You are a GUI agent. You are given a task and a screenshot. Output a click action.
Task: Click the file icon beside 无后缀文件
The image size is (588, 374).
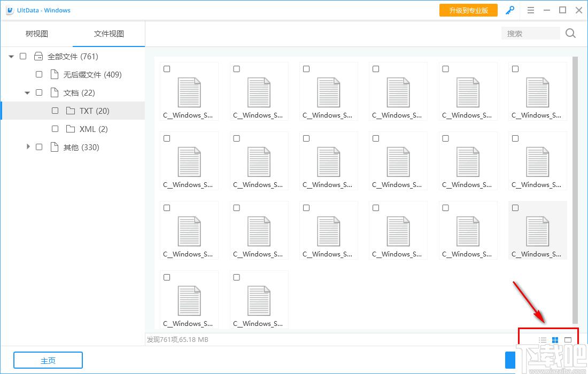coord(55,74)
